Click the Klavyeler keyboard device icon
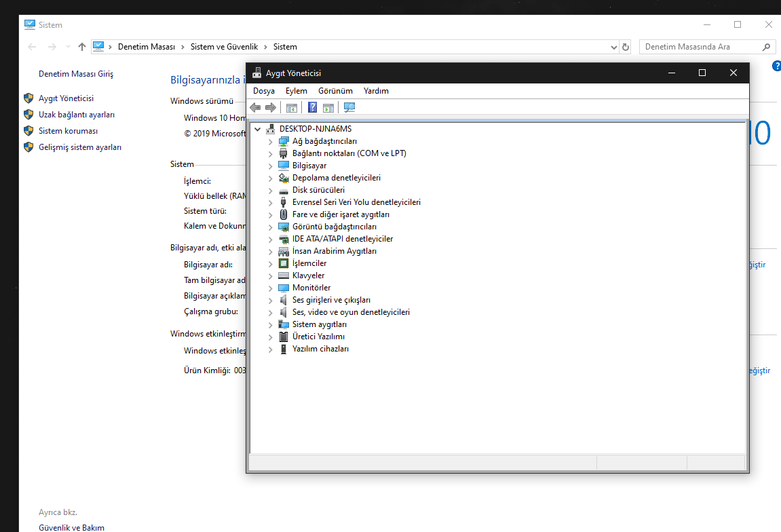This screenshot has width=781, height=532. point(284,275)
